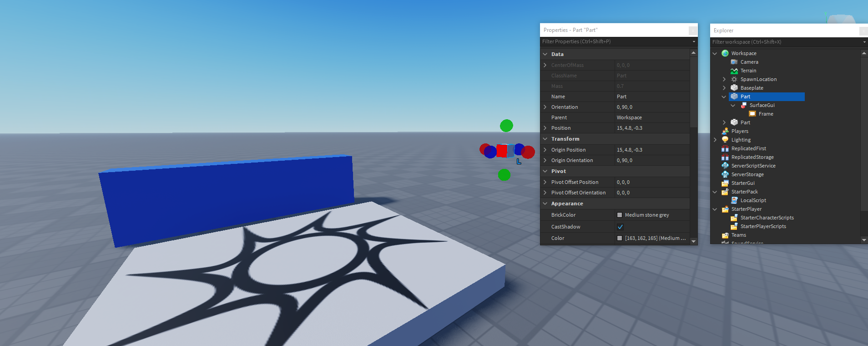This screenshot has width=868, height=346.
Task: Click the BrickColor grey swatch
Action: pyautogui.click(x=620, y=215)
